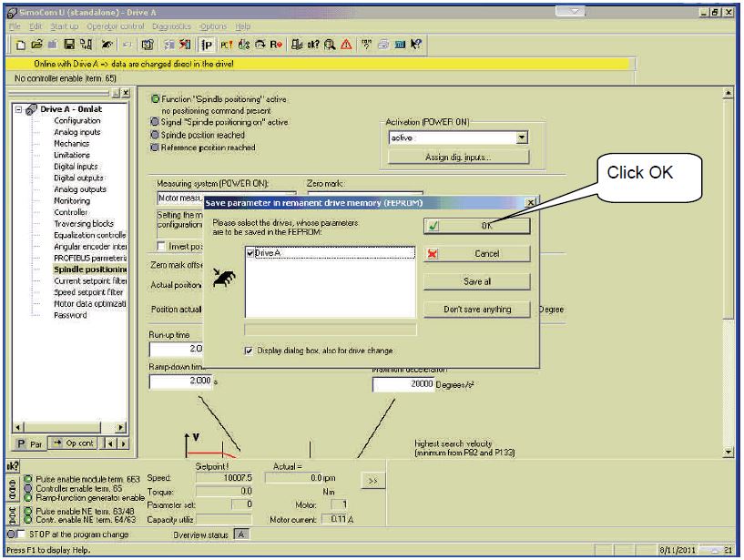Click the red warning triangle alarm icon
The height and width of the screenshot is (560, 744).
tap(346, 45)
